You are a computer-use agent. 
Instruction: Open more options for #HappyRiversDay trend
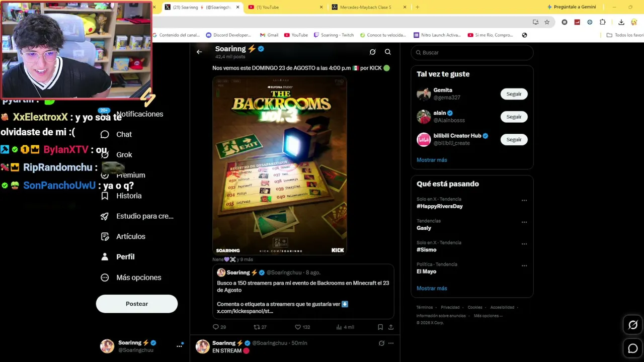(x=524, y=201)
